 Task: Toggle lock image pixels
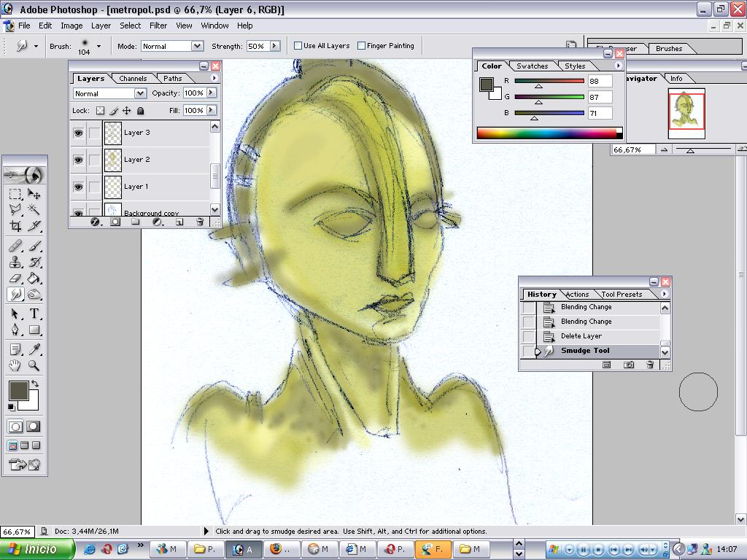coord(113,111)
